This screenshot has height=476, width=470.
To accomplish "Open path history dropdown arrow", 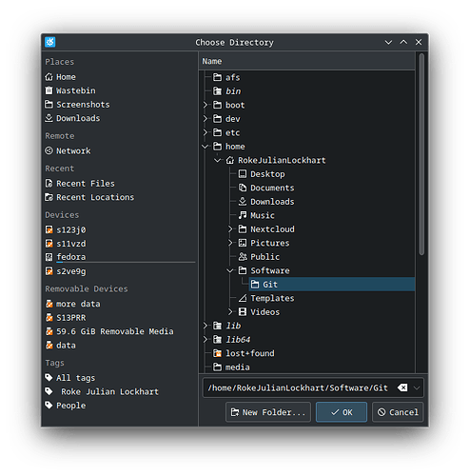I will click(417, 387).
